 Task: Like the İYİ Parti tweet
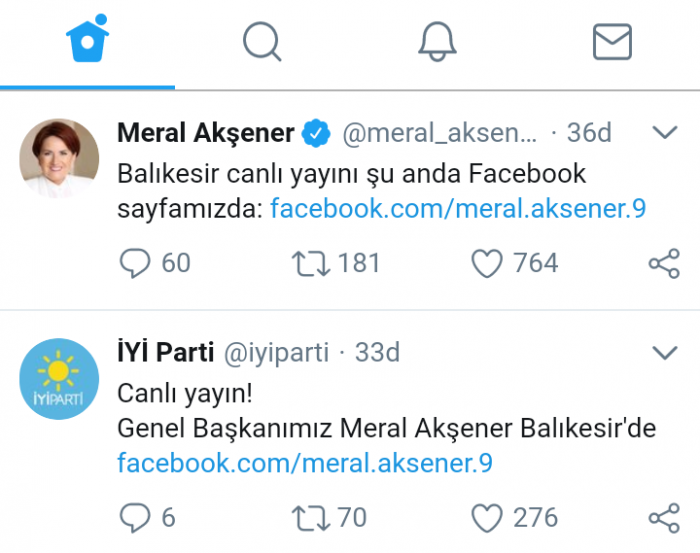(487, 518)
